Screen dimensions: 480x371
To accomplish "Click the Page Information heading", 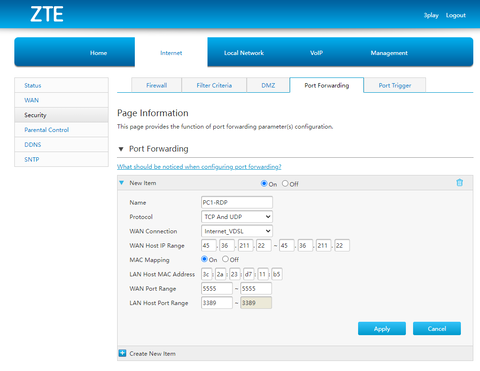I will 153,113.
